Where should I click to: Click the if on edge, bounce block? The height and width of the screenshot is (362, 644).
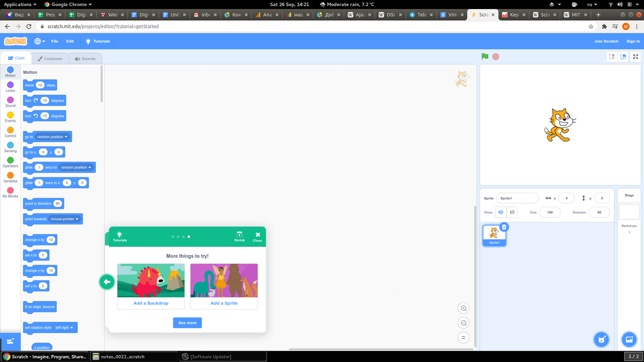[x=40, y=307]
